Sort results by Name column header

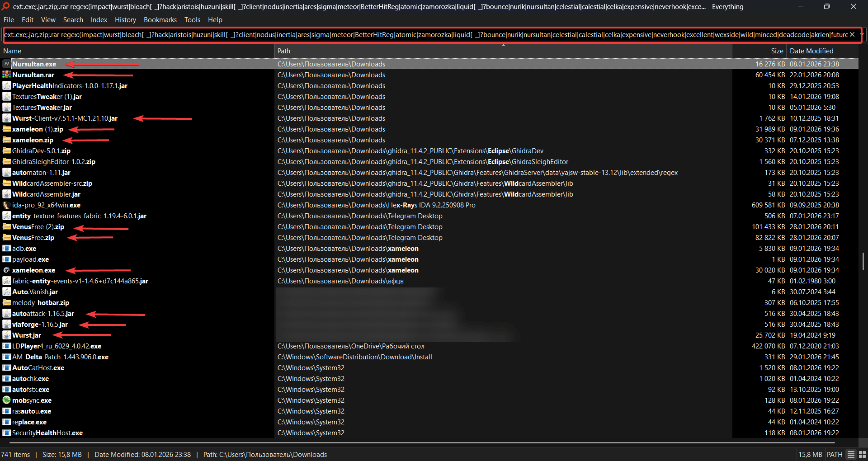click(12, 51)
